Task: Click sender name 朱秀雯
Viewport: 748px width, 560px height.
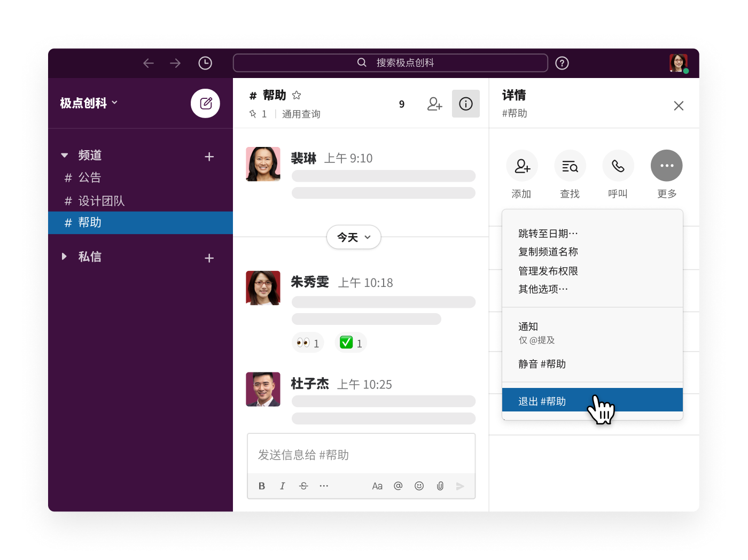Action: 310,282
